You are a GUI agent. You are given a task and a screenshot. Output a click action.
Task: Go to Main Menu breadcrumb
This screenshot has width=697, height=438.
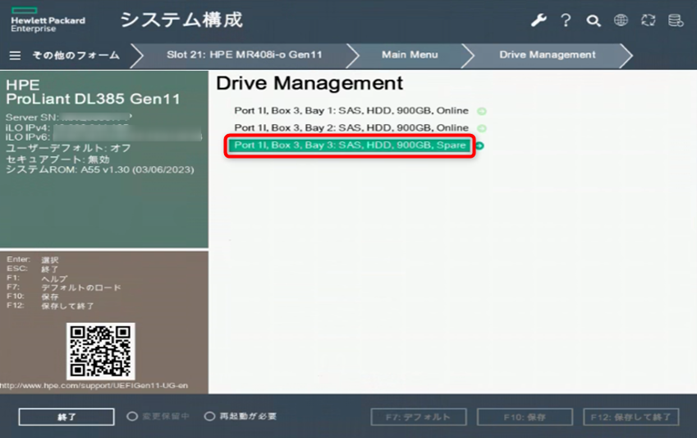click(x=408, y=55)
